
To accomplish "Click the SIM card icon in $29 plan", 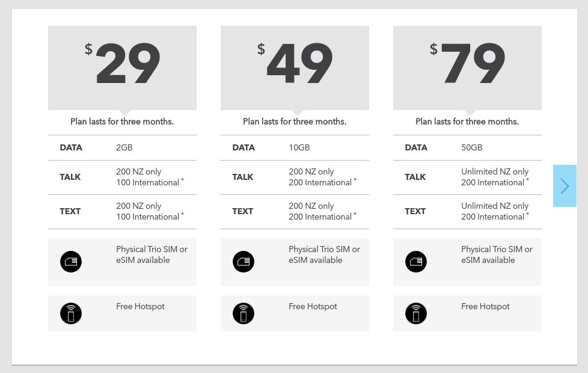I will click(x=71, y=262).
